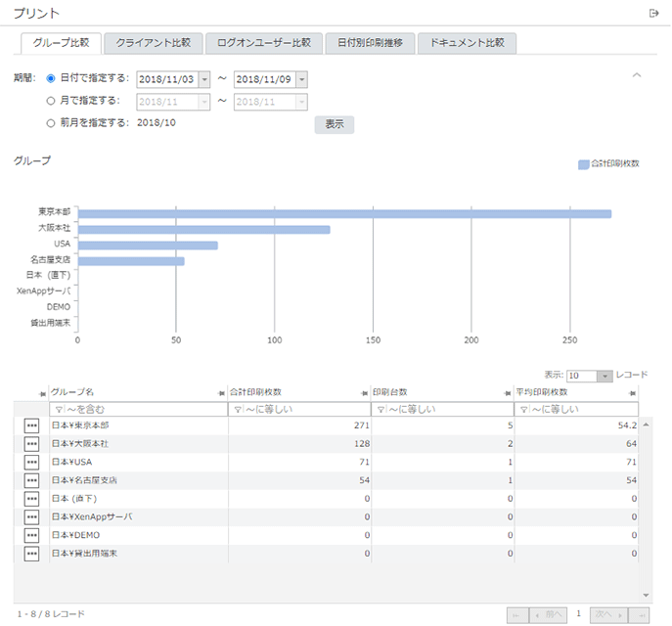Click filter icon in 合計印刷枚数 column
The height and width of the screenshot is (626, 672).
click(x=235, y=409)
